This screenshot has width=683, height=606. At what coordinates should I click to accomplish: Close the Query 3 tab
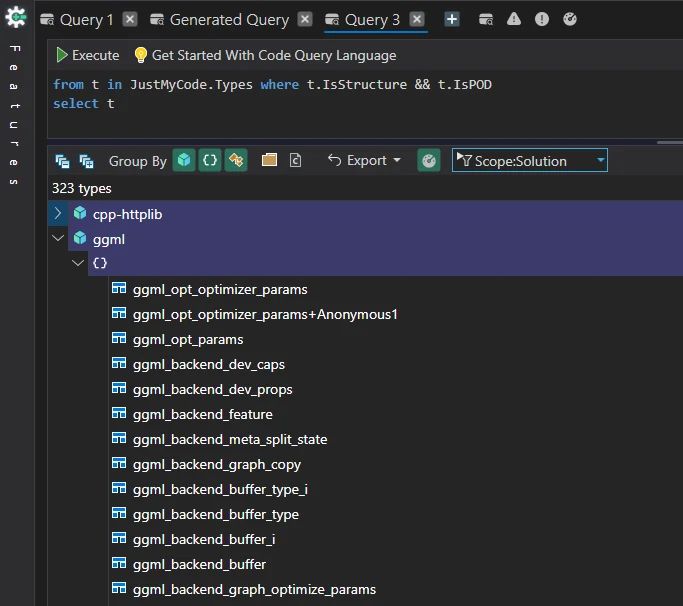click(417, 19)
